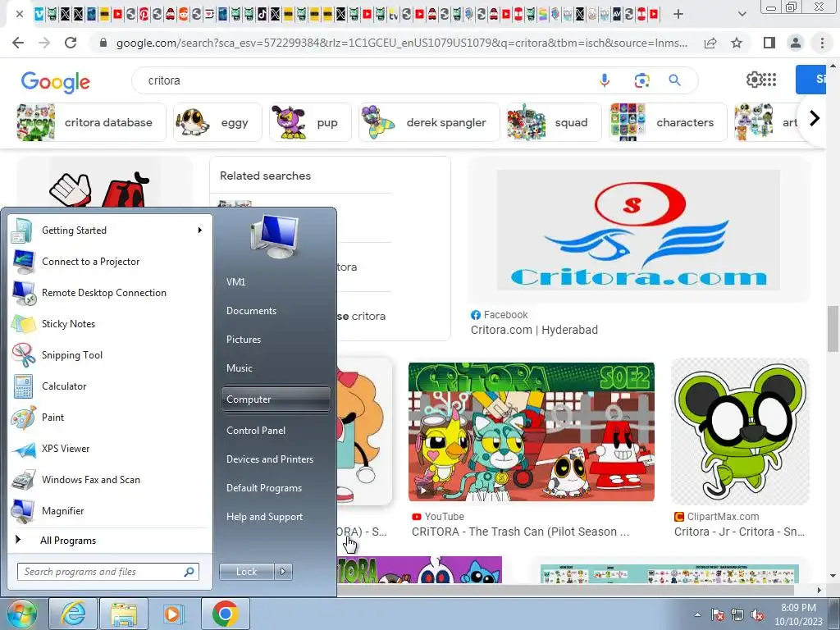840x630 pixels.
Task: Open Chrome profile avatar menu
Action: click(x=796, y=43)
